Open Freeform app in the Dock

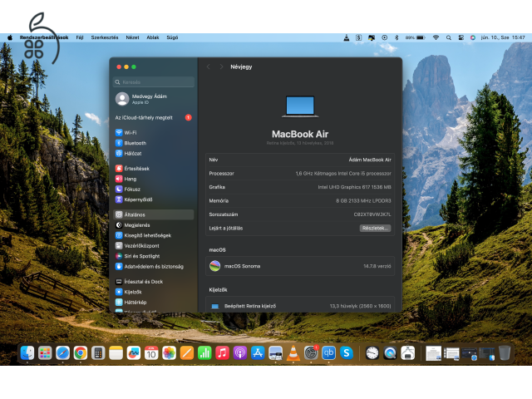[134, 353]
